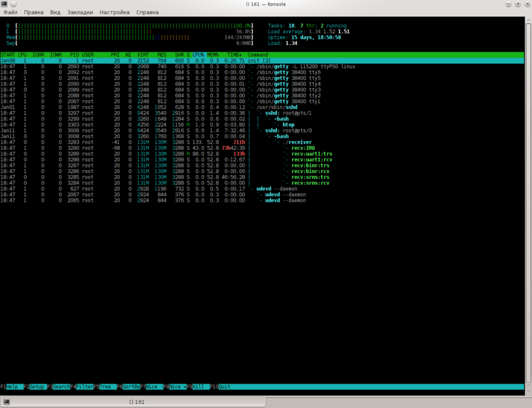The image size is (532, 408).
Task: Sort by the MEM% column header
Action: 213,54
